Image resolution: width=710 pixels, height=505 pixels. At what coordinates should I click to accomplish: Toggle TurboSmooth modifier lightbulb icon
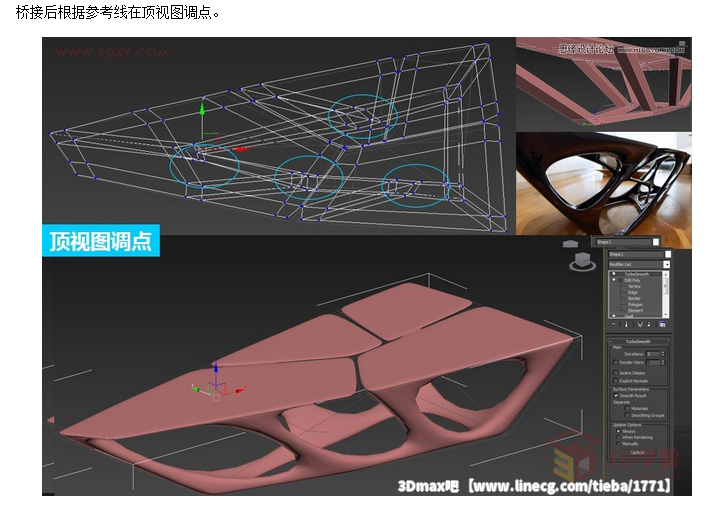613,273
